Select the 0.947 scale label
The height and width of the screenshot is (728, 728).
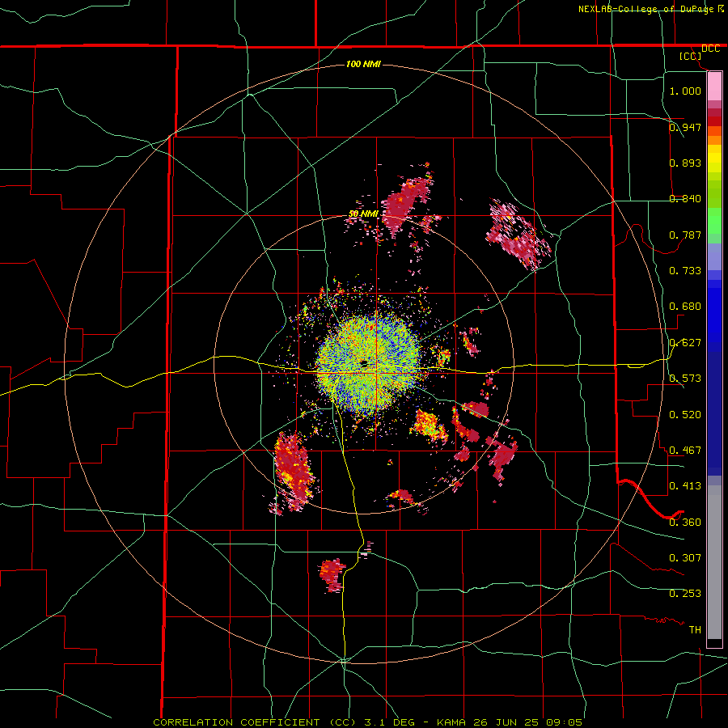point(685,127)
